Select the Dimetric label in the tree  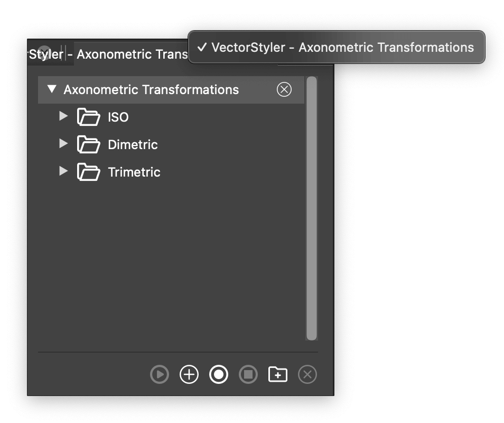pos(133,145)
